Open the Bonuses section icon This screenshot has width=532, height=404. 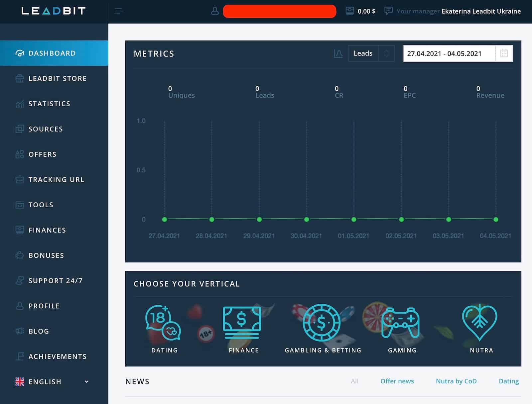(x=20, y=255)
